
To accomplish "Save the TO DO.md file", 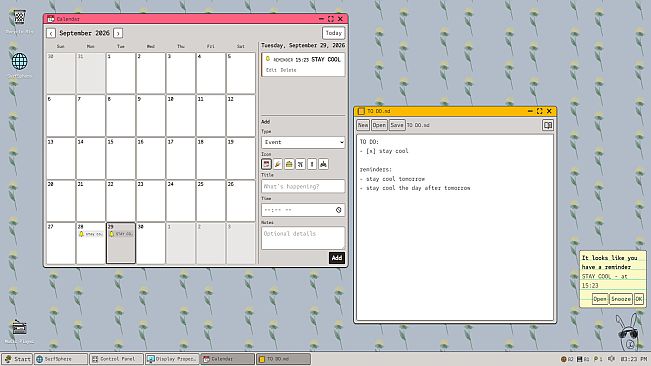I will 396,125.
